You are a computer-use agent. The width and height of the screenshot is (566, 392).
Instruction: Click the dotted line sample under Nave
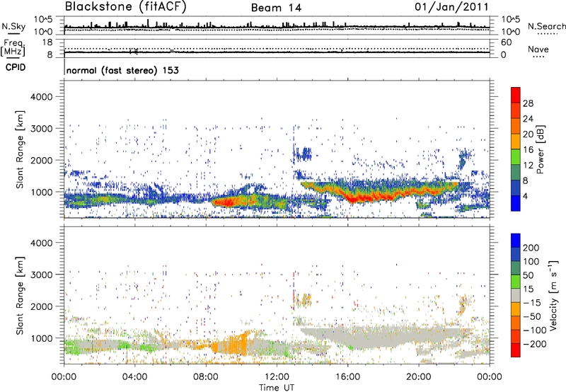click(x=539, y=57)
